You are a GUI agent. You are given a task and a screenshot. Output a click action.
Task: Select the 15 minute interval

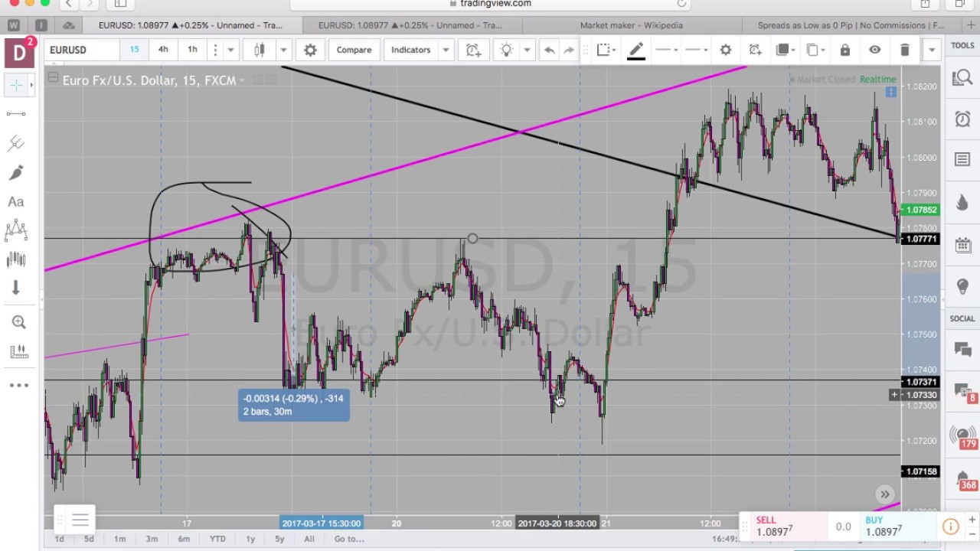click(134, 50)
